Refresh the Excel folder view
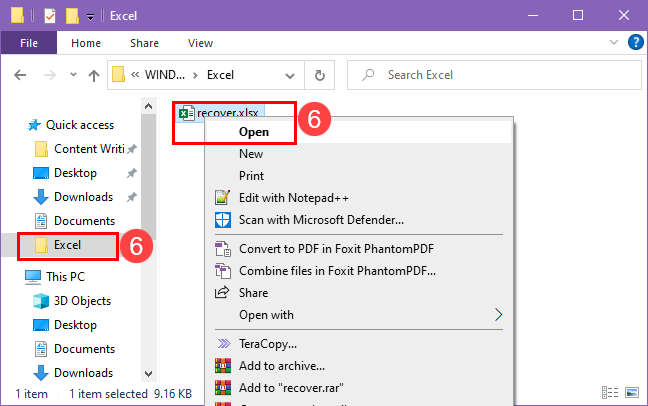The image size is (648, 406). click(319, 75)
